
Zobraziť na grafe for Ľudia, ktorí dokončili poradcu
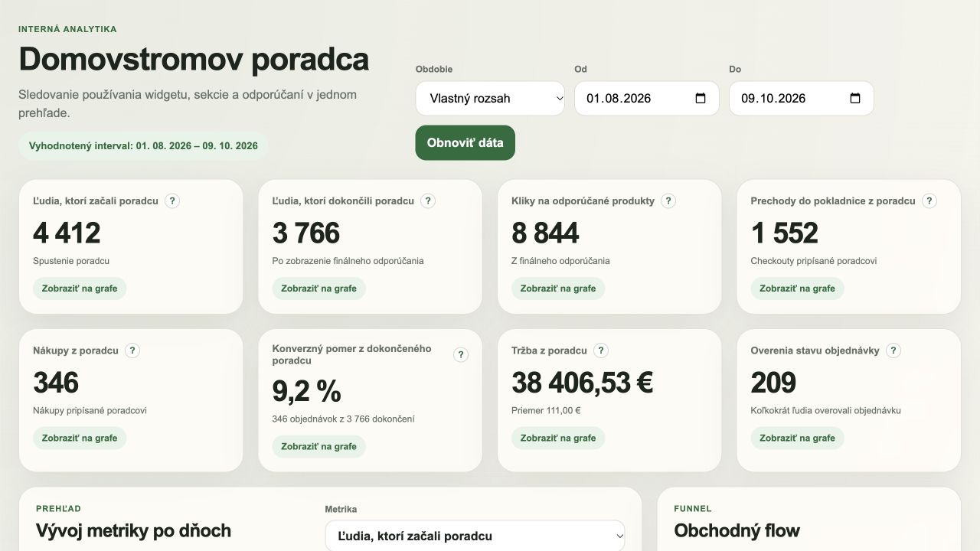coord(318,289)
